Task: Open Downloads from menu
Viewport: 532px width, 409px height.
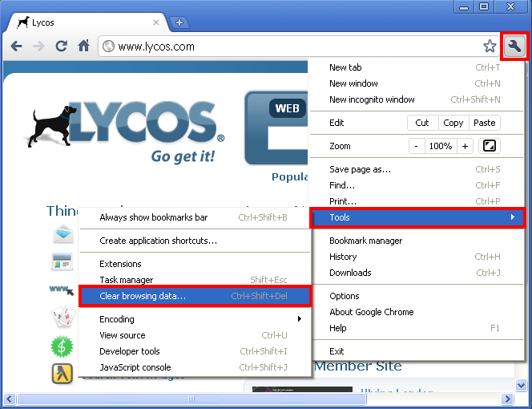Action: [x=417, y=273]
